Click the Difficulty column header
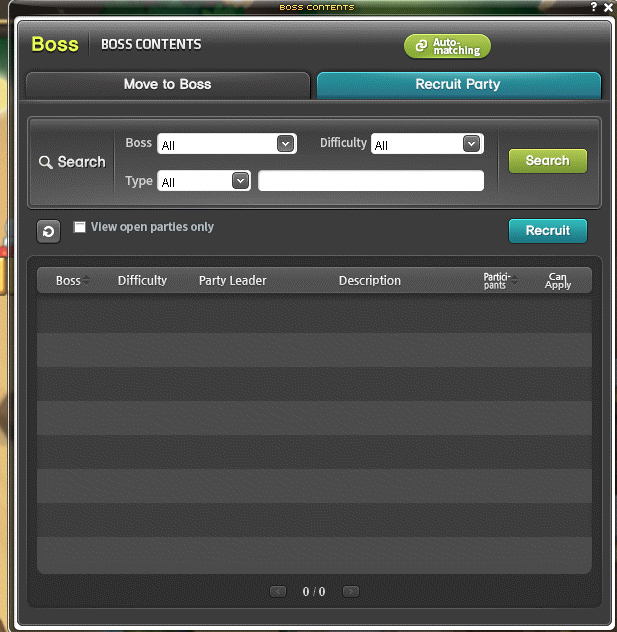 [142, 281]
